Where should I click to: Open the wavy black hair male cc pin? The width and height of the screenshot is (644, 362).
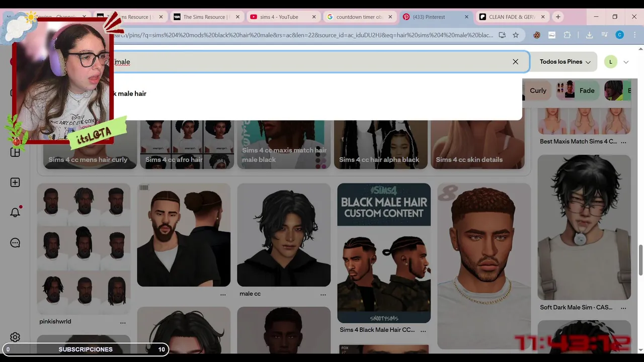pos(284,235)
